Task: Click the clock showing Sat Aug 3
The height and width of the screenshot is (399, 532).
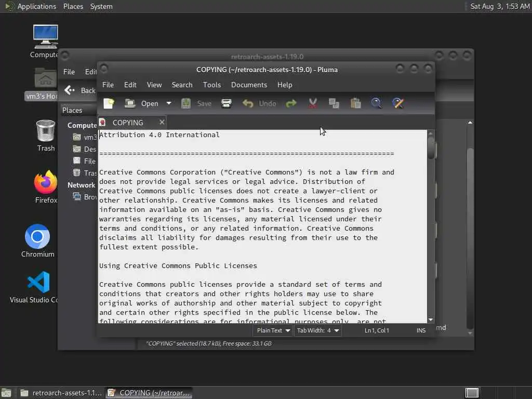Action: [500, 6]
